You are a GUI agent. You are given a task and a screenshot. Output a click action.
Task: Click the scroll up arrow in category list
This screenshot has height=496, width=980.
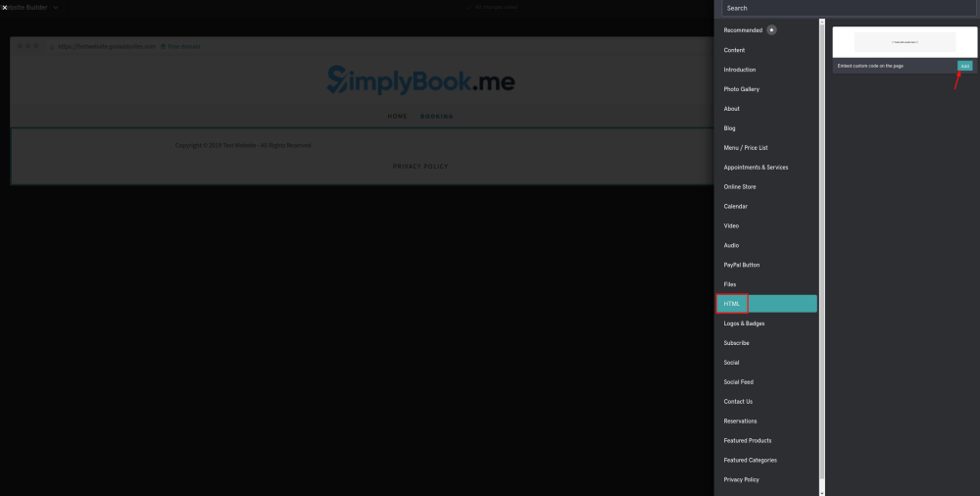pos(822,23)
